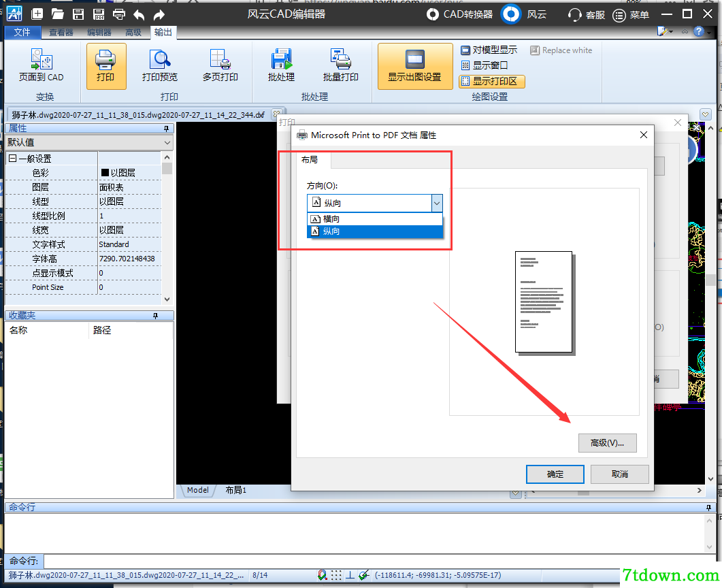Close the 狮子林 document tab
The image size is (722, 588).
(276, 114)
